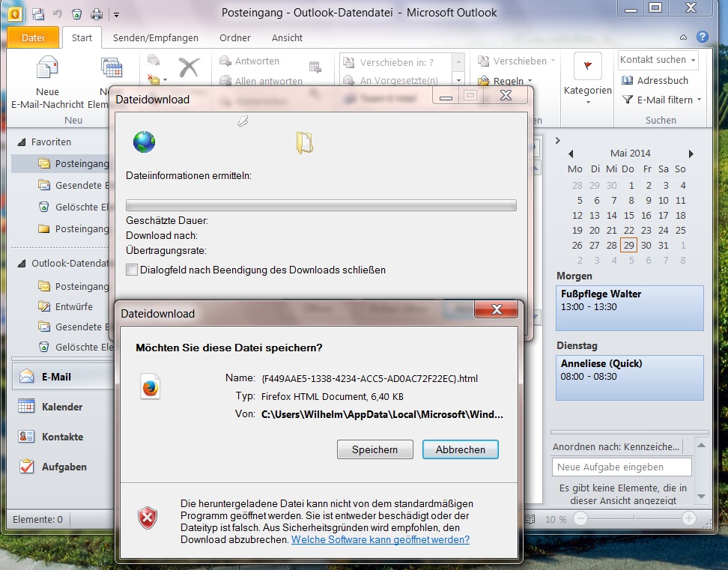Click Anordnen nach: Kennzeichen header
The image size is (728, 570).
coord(616,446)
